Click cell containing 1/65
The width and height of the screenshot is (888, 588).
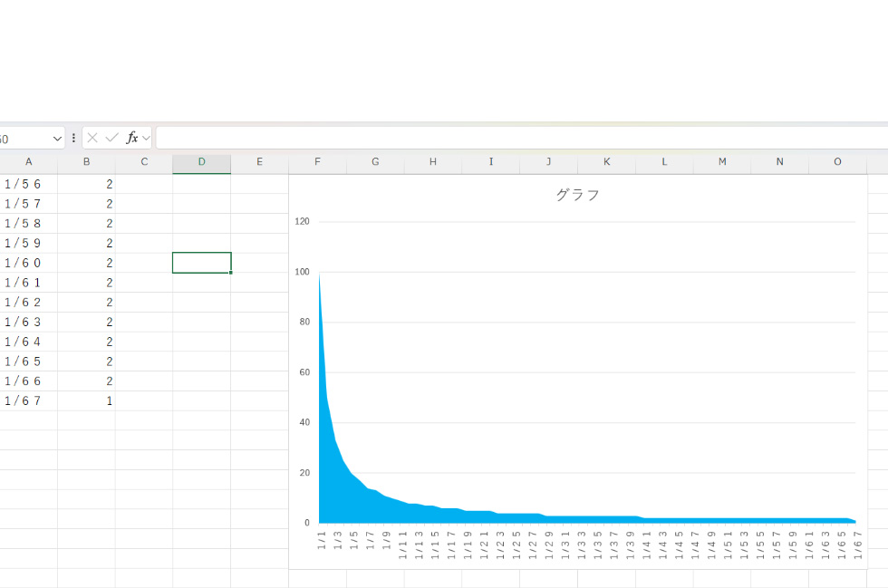tap(28, 361)
